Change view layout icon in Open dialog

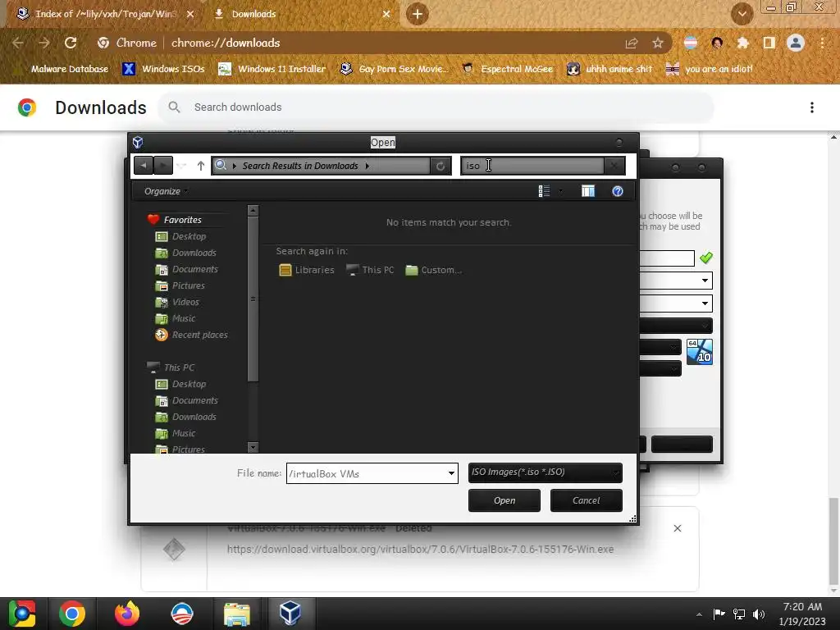click(544, 191)
